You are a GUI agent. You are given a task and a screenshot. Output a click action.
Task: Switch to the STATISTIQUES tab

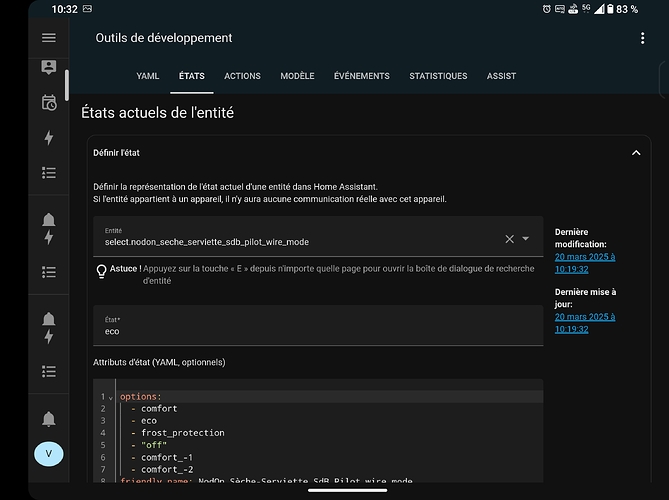438,76
